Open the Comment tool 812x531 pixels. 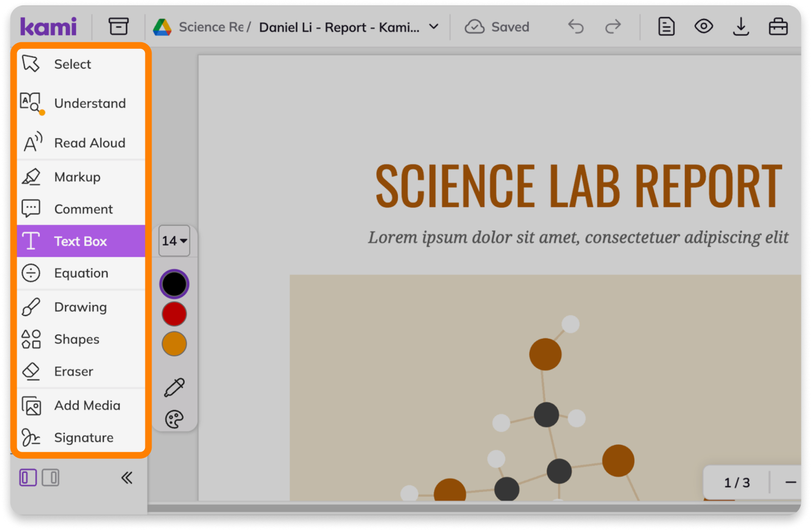[x=81, y=209]
